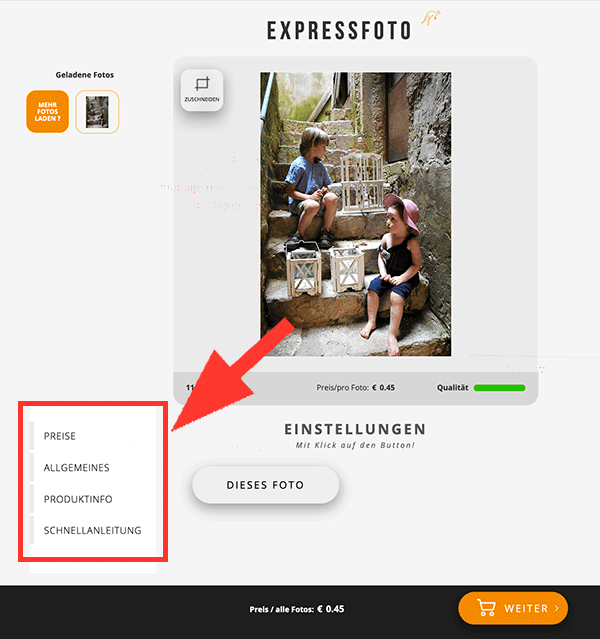
Task: Click the EXPRESSFOTO logo title
Action: click(x=339, y=31)
